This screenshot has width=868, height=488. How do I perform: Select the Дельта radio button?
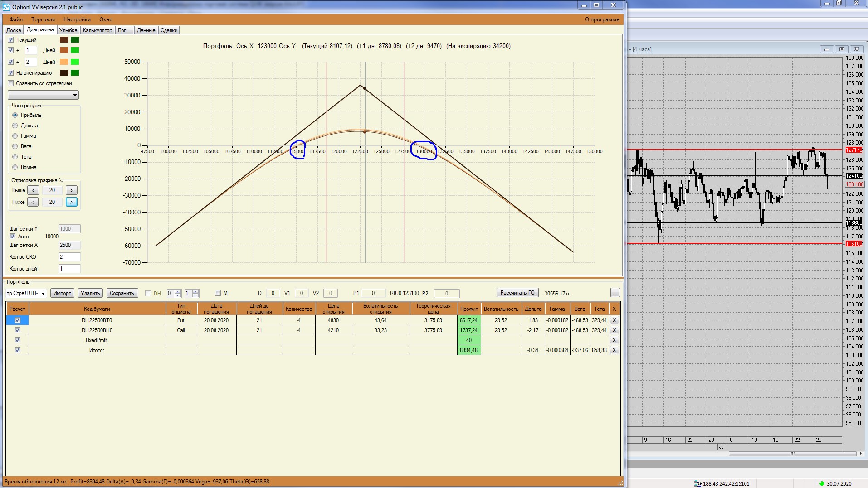[x=15, y=126]
